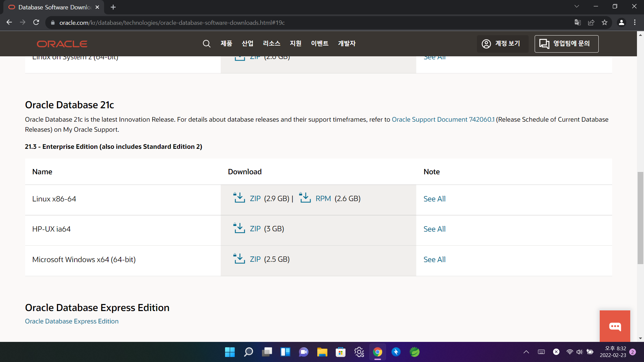This screenshot has height=362, width=644.
Task: Click the 계정 보기 account button
Action: click(502, 44)
